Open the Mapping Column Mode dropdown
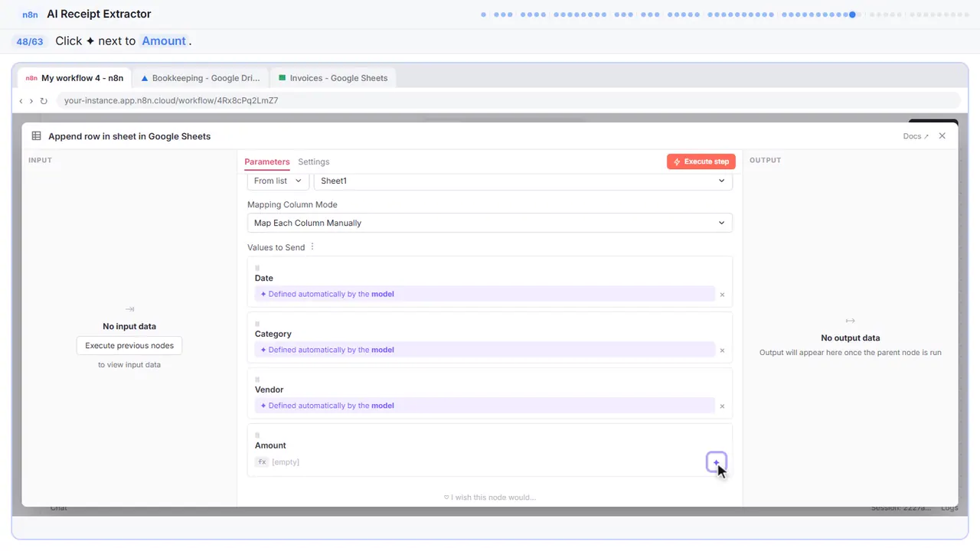The height and width of the screenshot is (551, 980). tap(490, 223)
